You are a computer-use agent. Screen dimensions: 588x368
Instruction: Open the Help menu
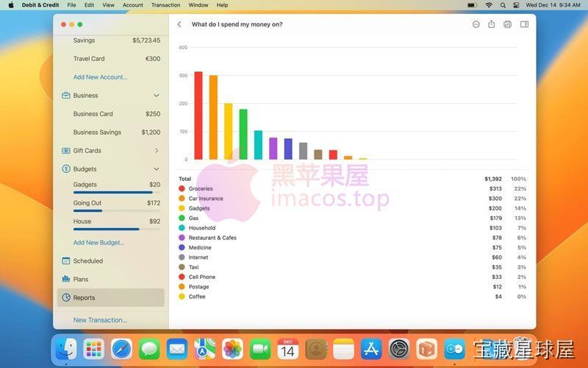click(222, 5)
